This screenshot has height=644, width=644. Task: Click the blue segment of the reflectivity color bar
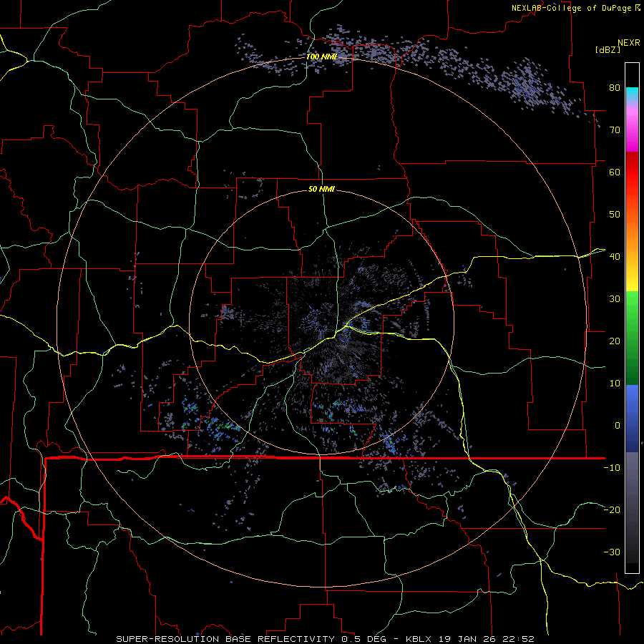pos(632,418)
